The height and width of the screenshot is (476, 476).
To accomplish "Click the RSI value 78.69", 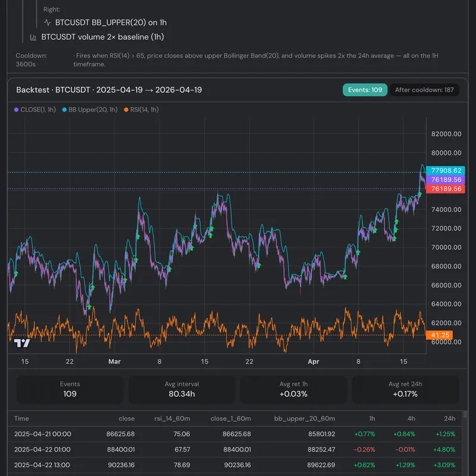I will (x=181, y=465).
